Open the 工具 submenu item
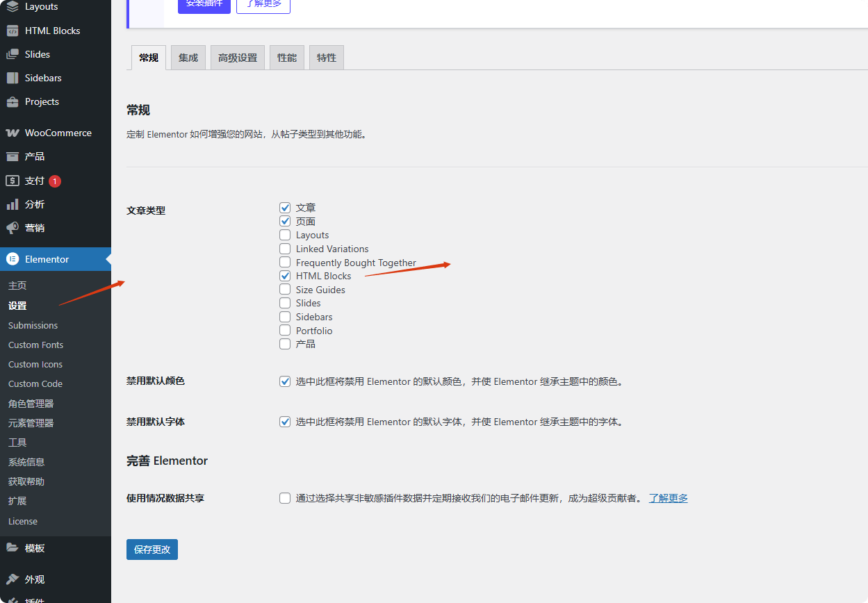This screenshot has width=868, height=603. (x=17, y=443)
